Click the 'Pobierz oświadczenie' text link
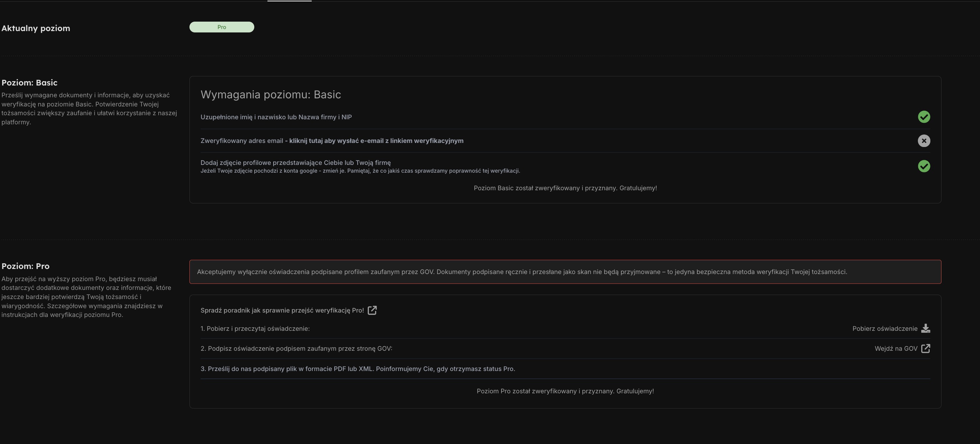 click(884, 329)
